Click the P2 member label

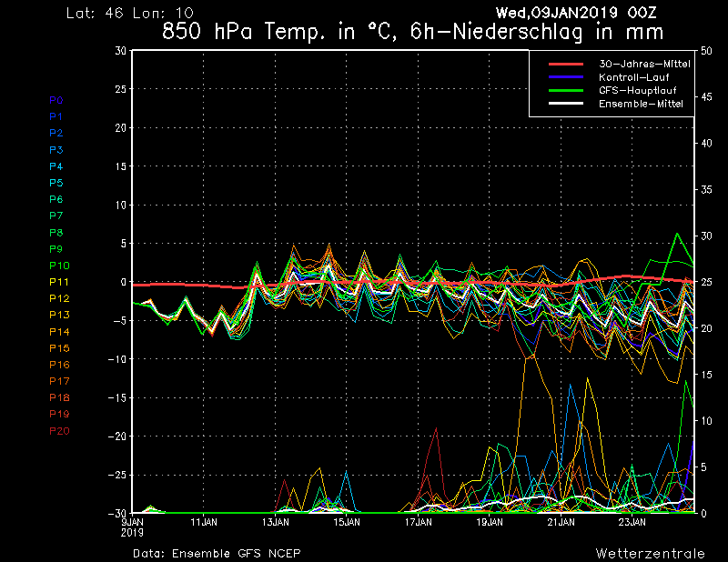56,133
